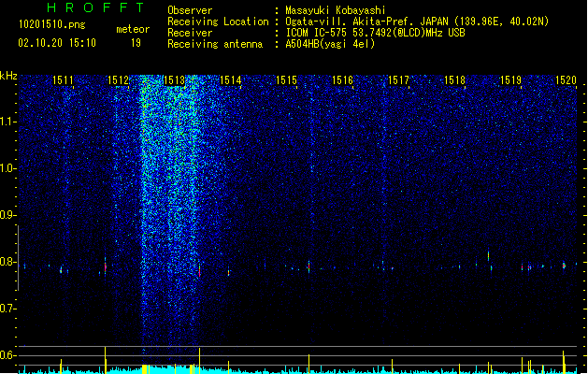
Task: Click the 1512 time marker
Action: click(118, 80)
